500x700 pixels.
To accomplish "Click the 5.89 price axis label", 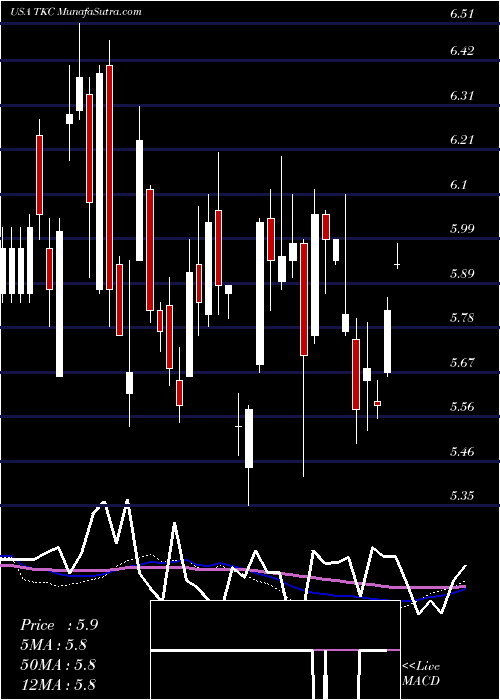I will coord(462,274).
